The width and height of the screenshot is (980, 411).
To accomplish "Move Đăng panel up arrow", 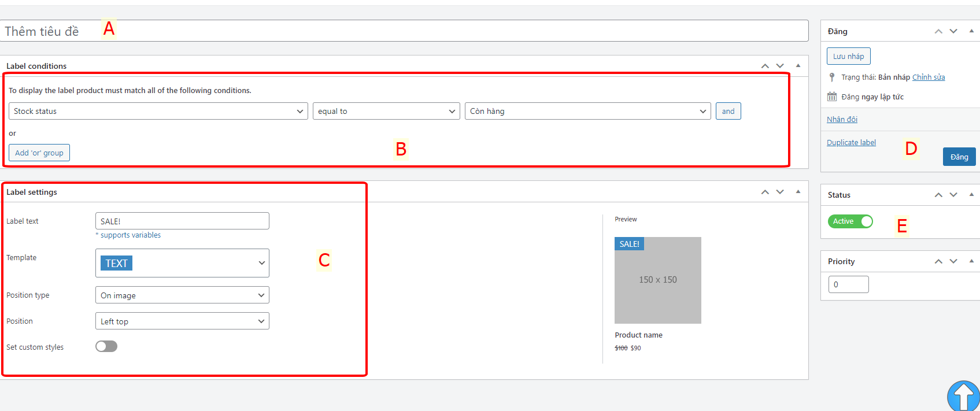I will click(938, 31).
